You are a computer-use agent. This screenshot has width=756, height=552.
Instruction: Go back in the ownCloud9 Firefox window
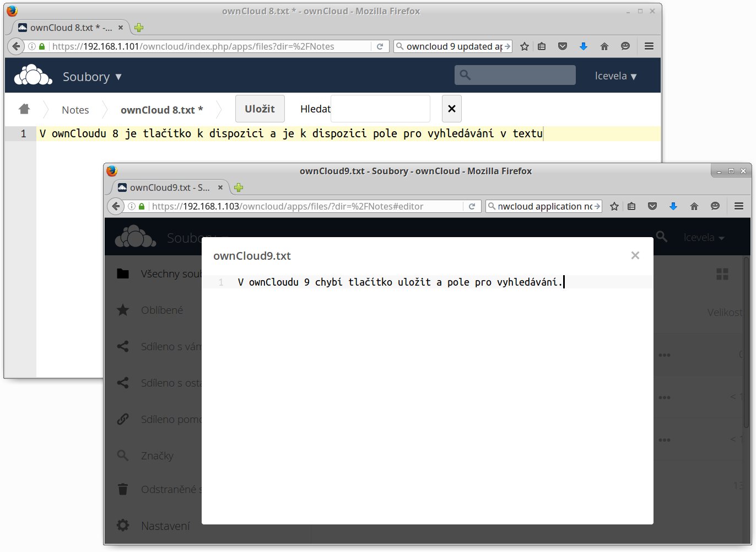115,206
